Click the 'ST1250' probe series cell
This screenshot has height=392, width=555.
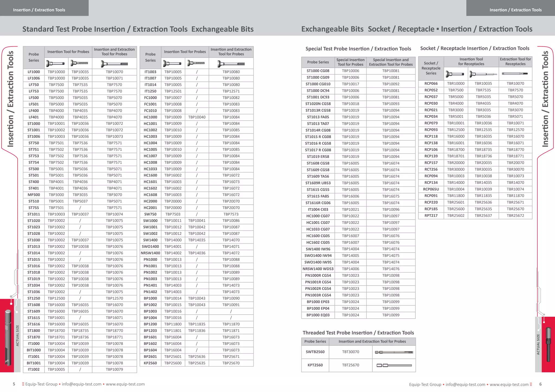(34, 298)
